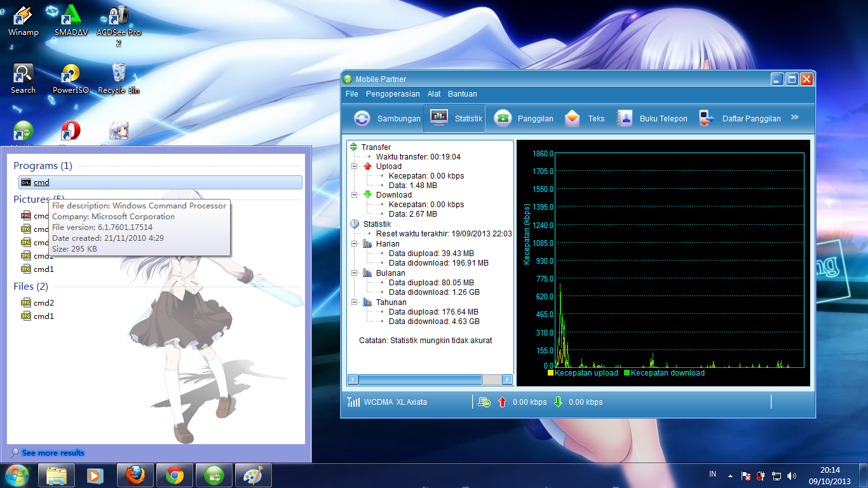Screen dimensions: 868x488
Task: Click the 'Files (2)' group header
Action: pos(31,287)
